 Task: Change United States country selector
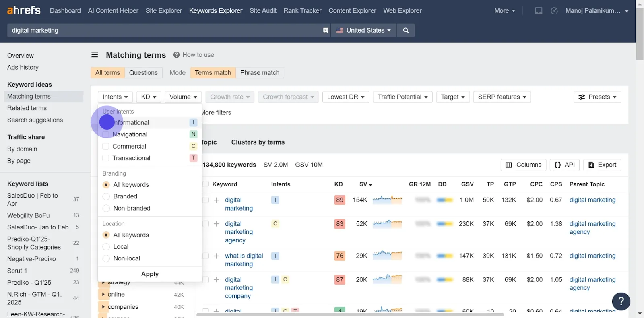click(363, 30)
